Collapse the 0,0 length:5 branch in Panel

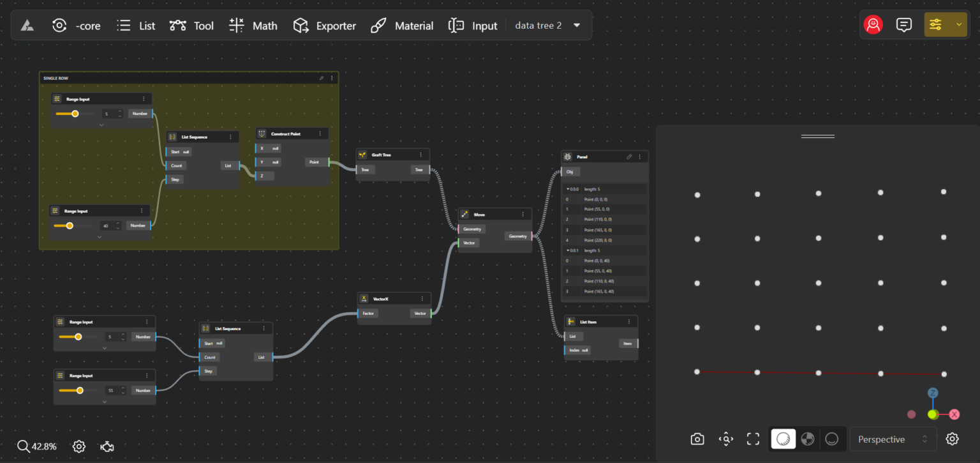tap(567, 188)
